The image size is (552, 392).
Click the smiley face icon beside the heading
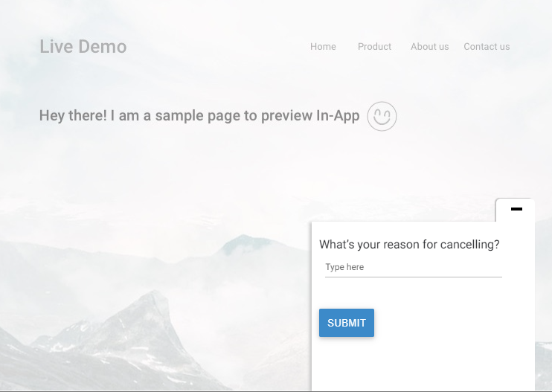coord(382,116)
